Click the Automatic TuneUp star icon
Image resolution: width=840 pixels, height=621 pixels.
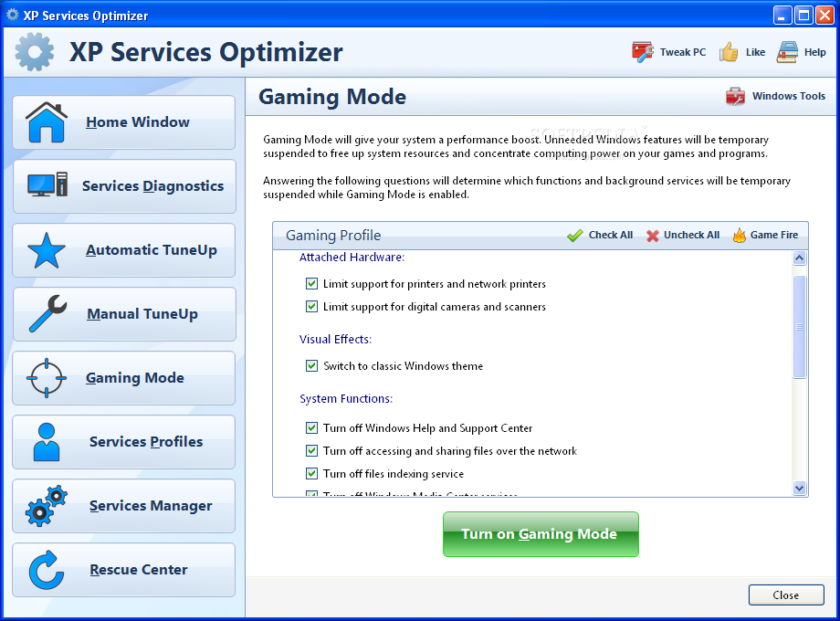47,250
